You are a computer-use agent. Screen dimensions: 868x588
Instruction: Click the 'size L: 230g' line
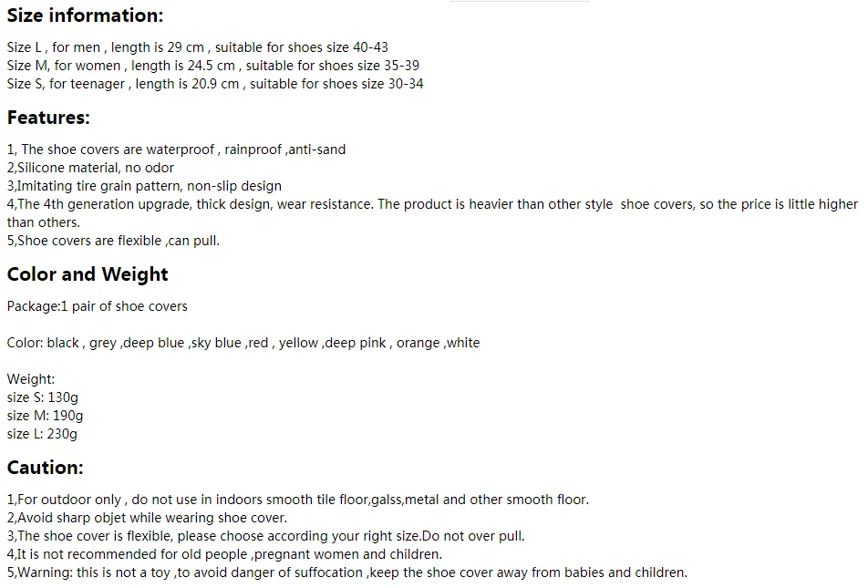pyautogui.click(x=42, y=434)
